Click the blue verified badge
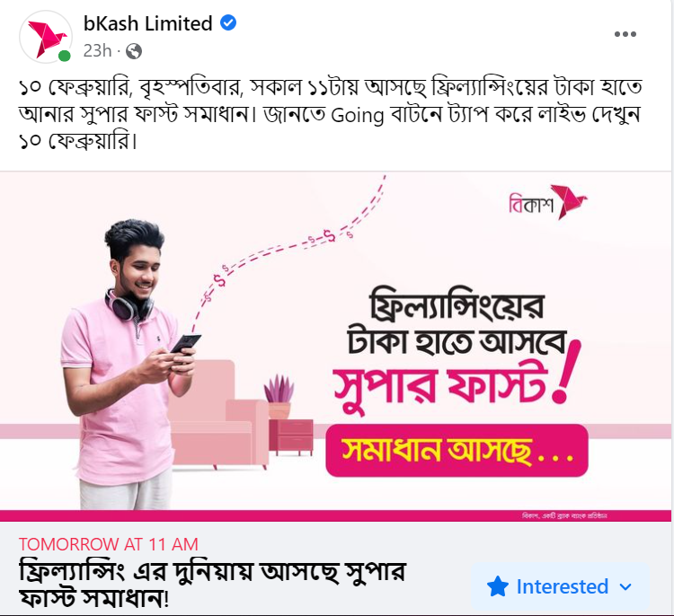This screenshot has width=674, height=616. click(x=228, y=22)
